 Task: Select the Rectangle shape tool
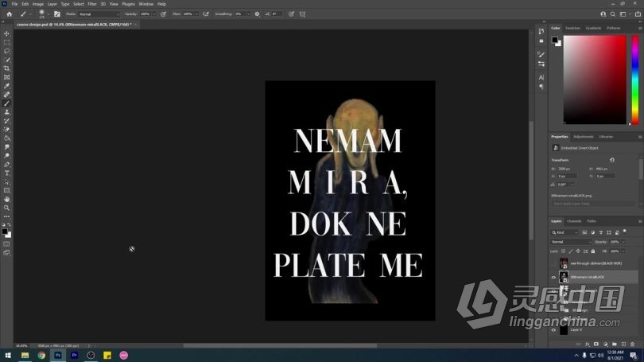[x=6, y=191]
